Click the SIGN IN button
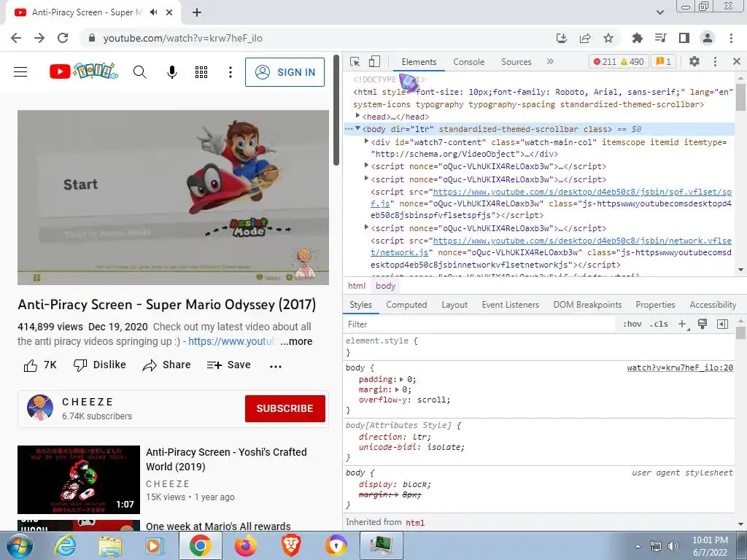This screenshot has width=747, height=560. click(x=285, y=72)
